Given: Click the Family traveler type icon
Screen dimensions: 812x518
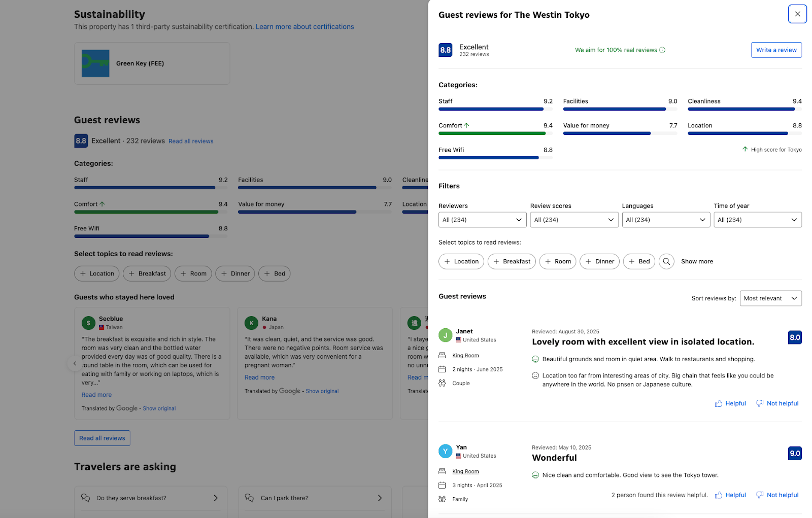Looking at the screenshot, I should [442, 499].
